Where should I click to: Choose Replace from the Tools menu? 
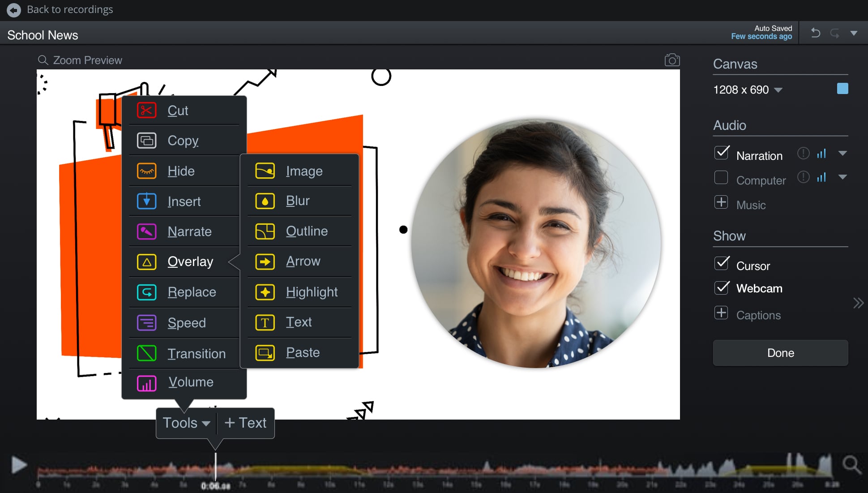[x=192, y=292]
